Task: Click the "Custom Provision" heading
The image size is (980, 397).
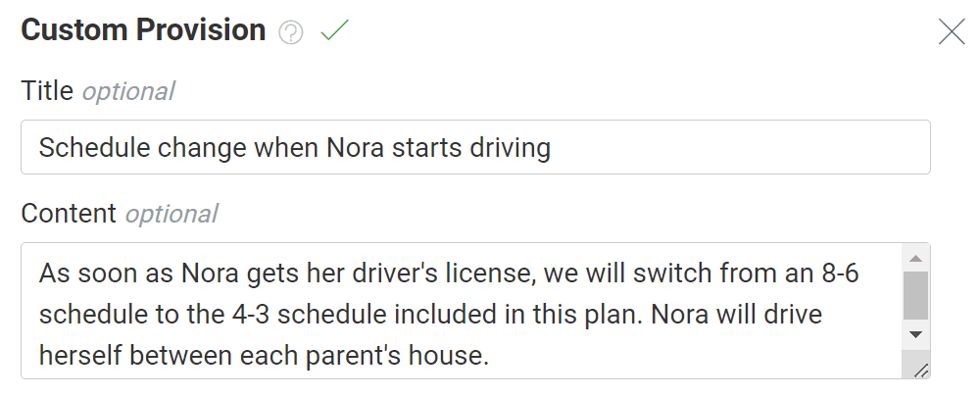Action: pos(143,30)
